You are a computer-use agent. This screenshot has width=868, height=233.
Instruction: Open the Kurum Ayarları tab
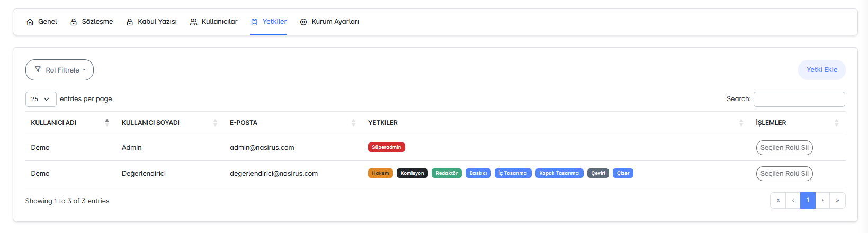click(329, 22)
